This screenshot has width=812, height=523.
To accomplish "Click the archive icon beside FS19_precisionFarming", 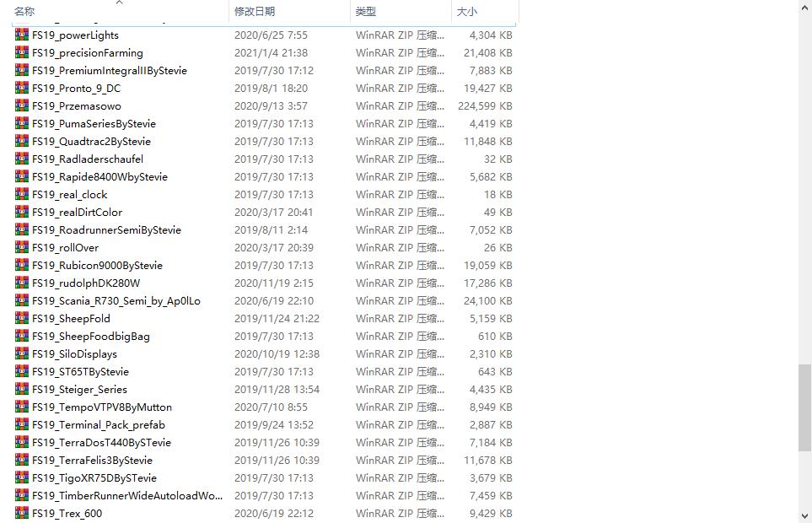I will (x=22, y=52).
